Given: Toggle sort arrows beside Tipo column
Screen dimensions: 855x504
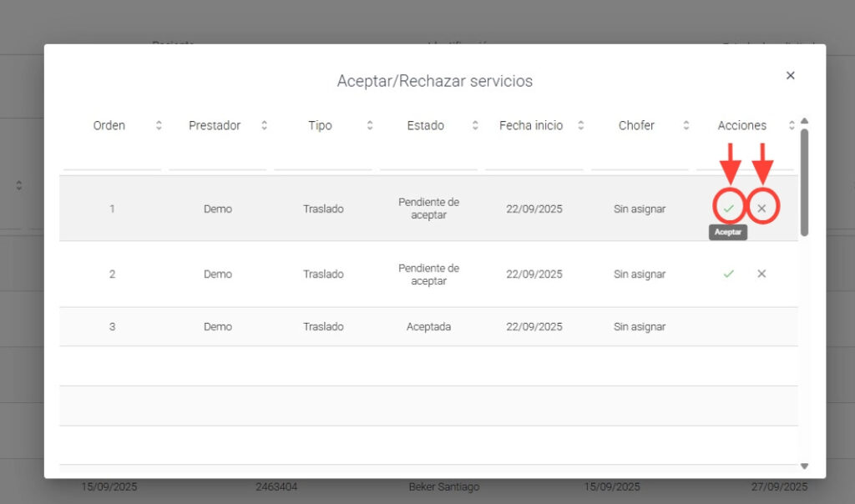Looking at the screenshot, I should (370, 126).
